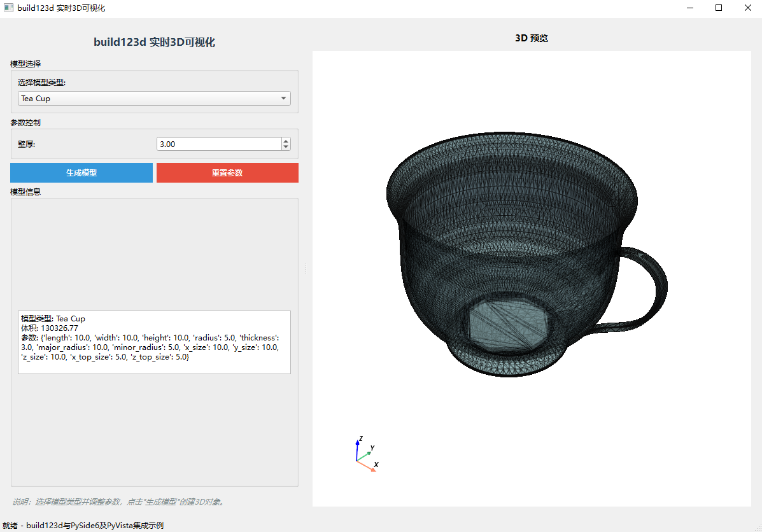Click the 壁厚 value input field
Screen dimensions: 762x532
216,143
